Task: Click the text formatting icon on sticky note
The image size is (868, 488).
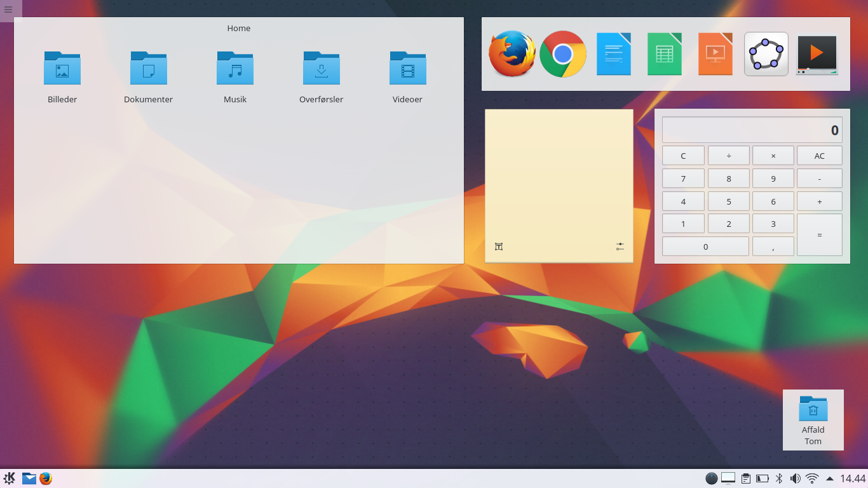Action: 499,247
